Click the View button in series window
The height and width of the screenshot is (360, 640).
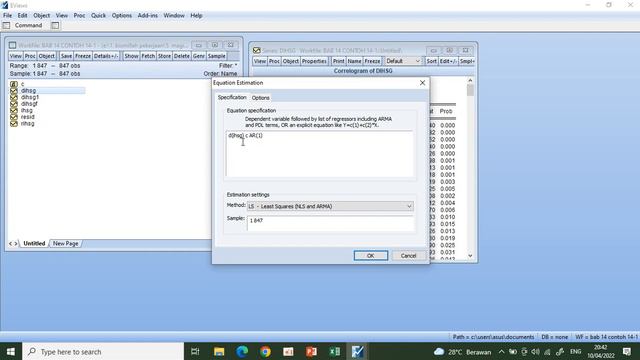pyautogui.click(x=260, y=61)
